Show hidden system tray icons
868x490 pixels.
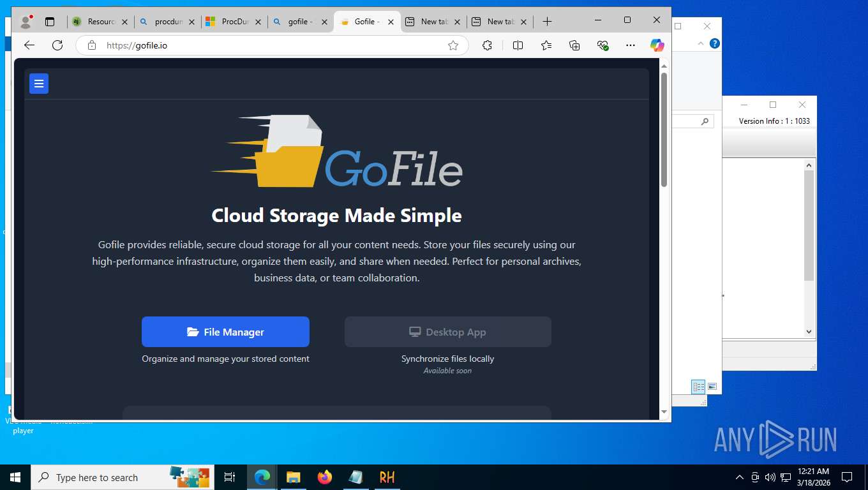click(x=740, y=477)
